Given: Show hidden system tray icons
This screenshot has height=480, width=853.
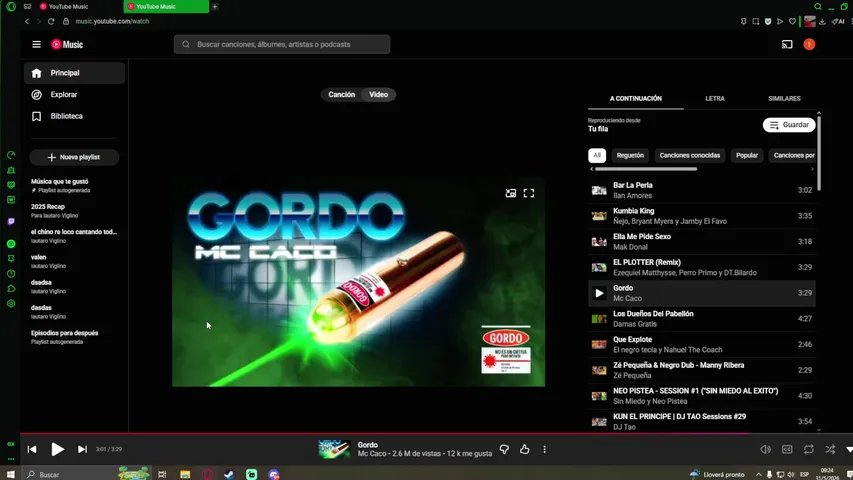Looking at the screenshot, I should click(758, 475).
